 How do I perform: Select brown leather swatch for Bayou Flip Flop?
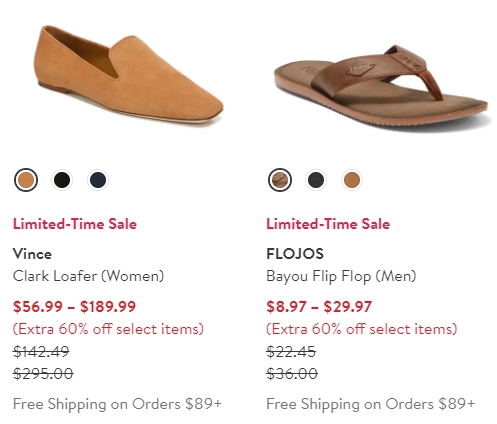[x=280, y=180]
